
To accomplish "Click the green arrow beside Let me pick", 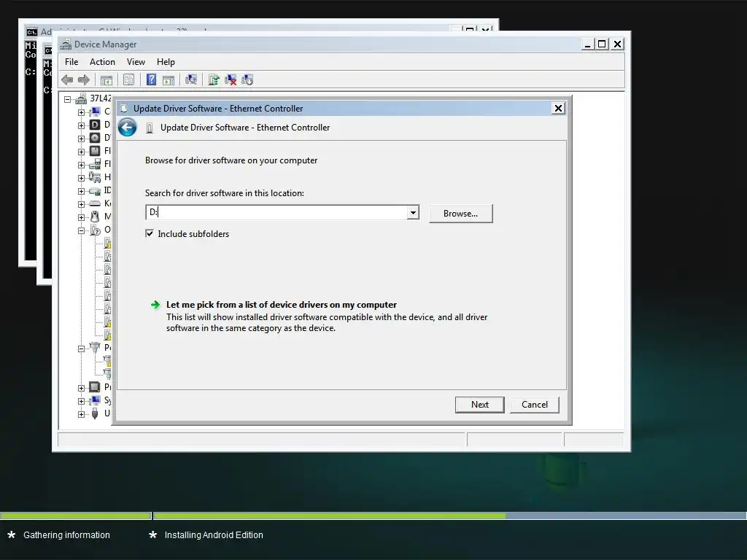I will (155, 305).
